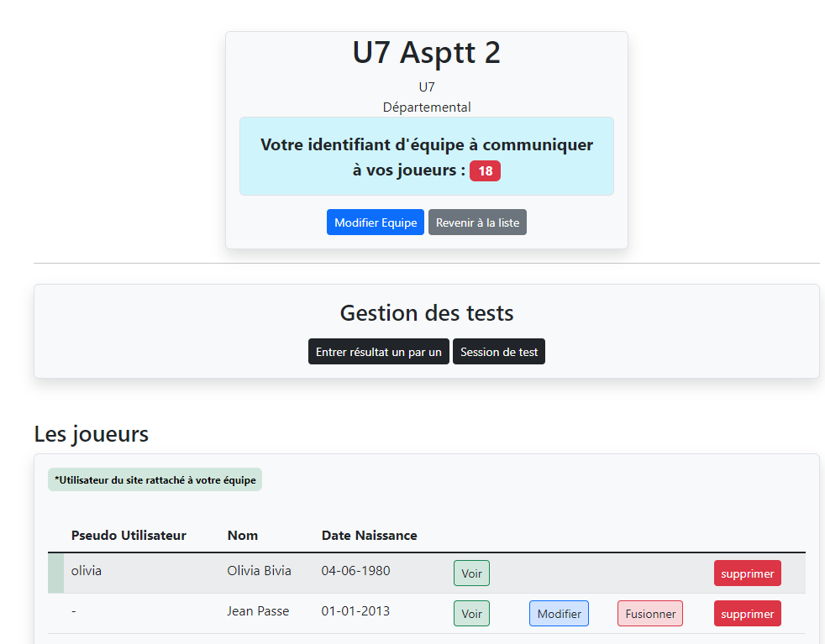
Task: Delete olivia using her supprimer button
Action: (x=747, y=573)
